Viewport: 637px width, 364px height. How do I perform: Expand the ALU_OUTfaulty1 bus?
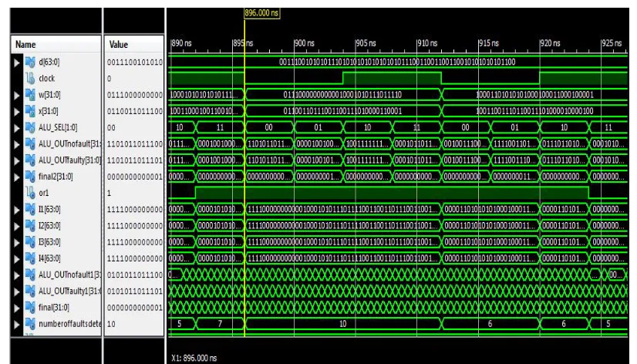[17, 292]
